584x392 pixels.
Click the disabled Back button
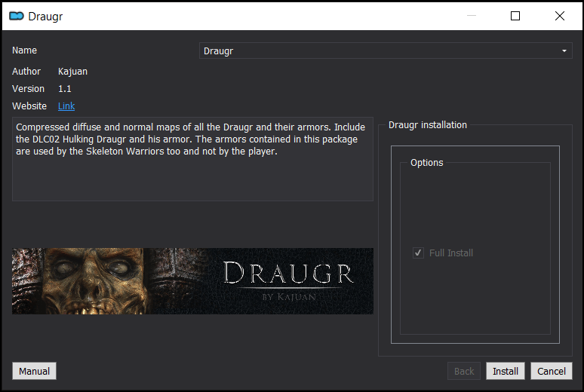[464, 371]
